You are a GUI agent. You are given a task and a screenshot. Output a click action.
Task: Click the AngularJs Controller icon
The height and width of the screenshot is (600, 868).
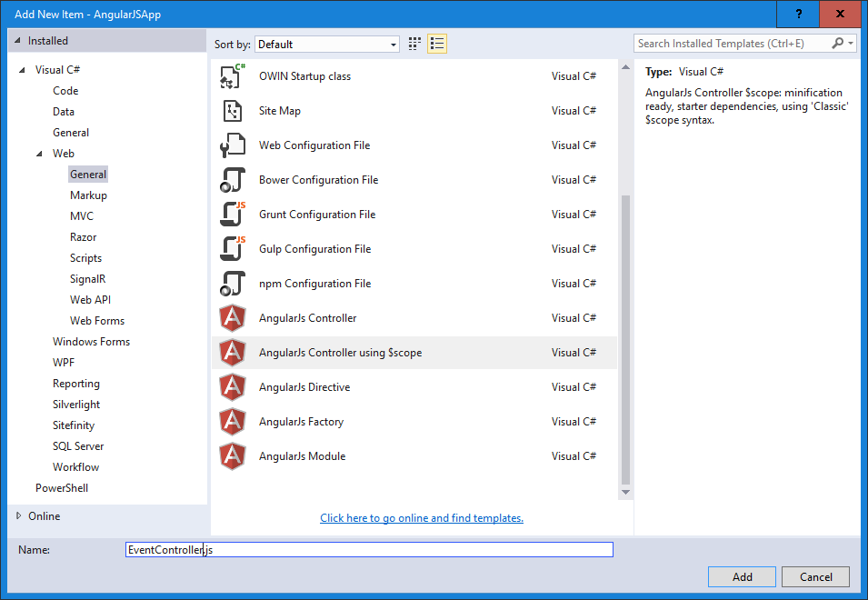pyautogui.click(x=233, y=318)
